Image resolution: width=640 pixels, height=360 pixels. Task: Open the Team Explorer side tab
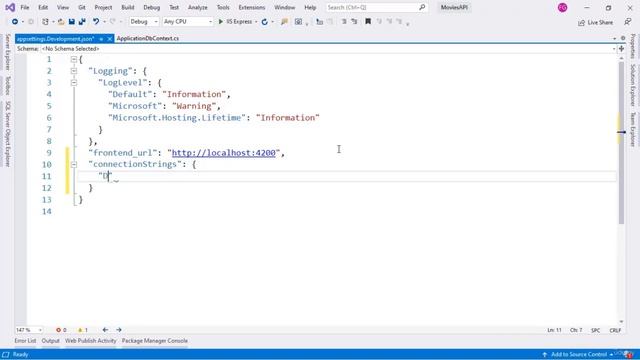tap(633, 129)
